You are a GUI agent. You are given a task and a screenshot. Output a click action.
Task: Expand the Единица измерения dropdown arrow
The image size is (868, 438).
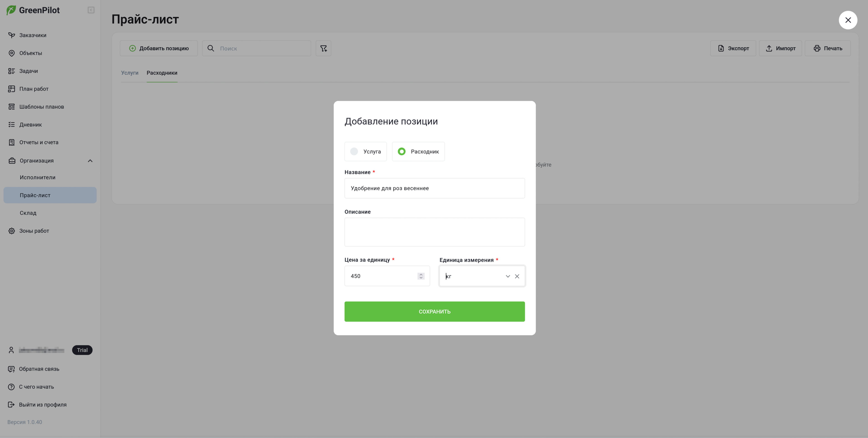click(x=507, y=276)
